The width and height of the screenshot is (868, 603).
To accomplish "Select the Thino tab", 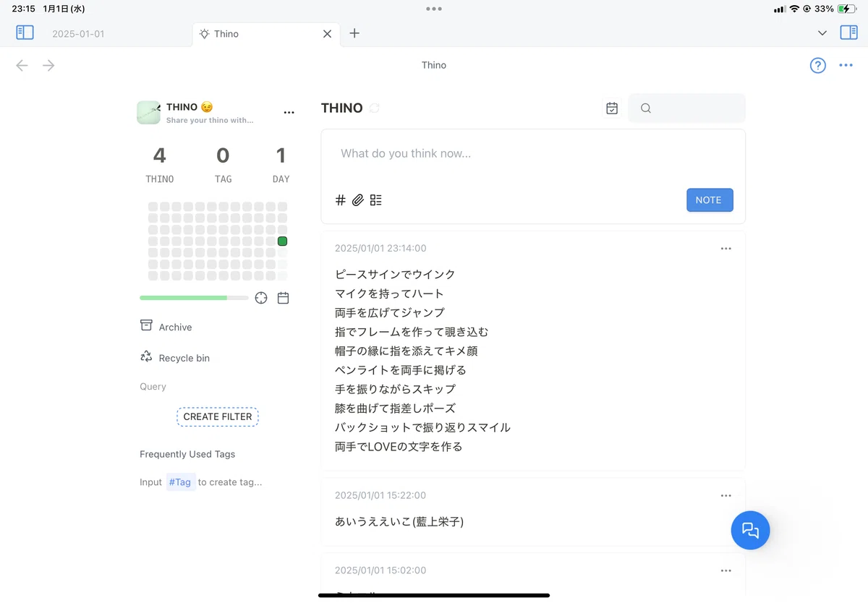I will click(266, 34).
